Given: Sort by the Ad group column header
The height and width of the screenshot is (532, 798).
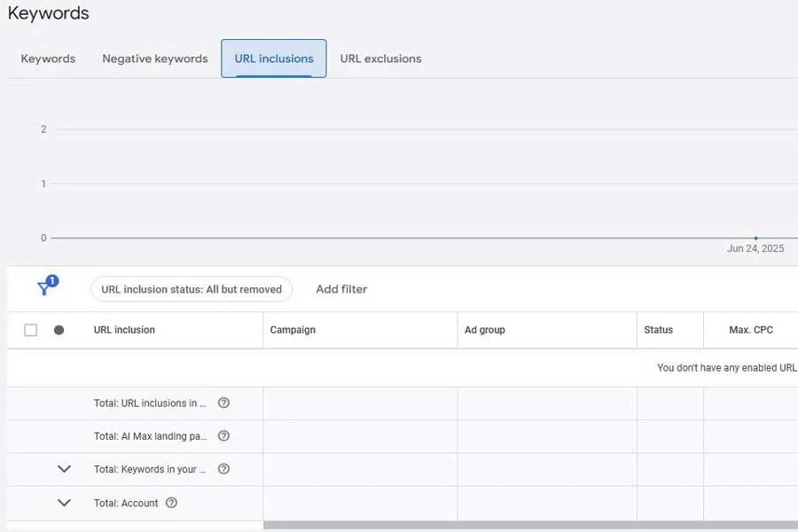Looking at the screenshot, I should (485, 330).
